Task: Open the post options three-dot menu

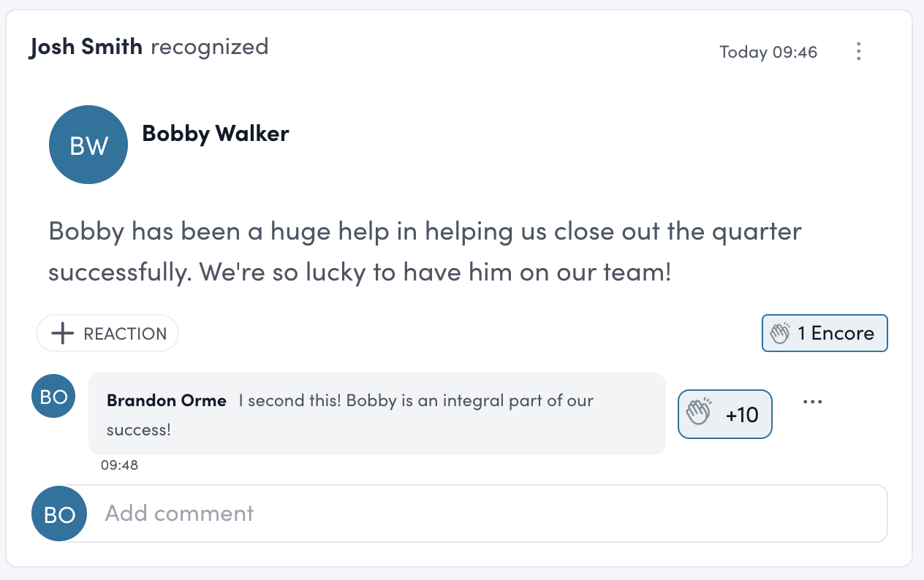Action: click(x=859, y=51)
